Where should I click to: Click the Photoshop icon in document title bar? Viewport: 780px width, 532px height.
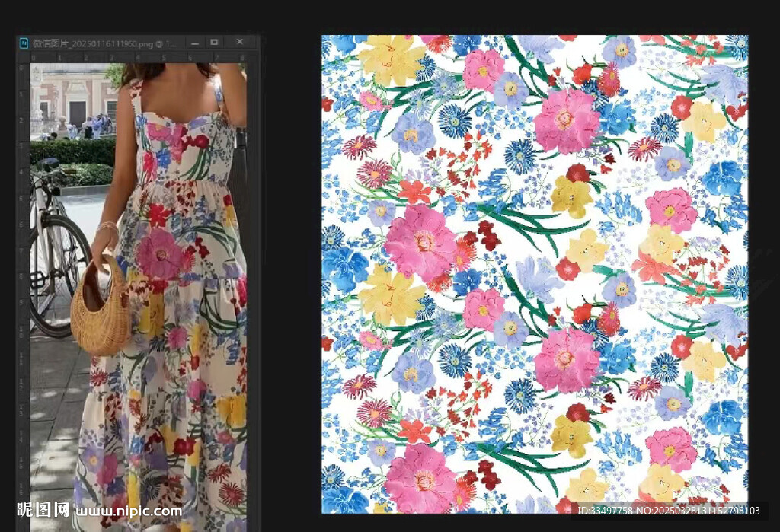[x=24, y=43]
